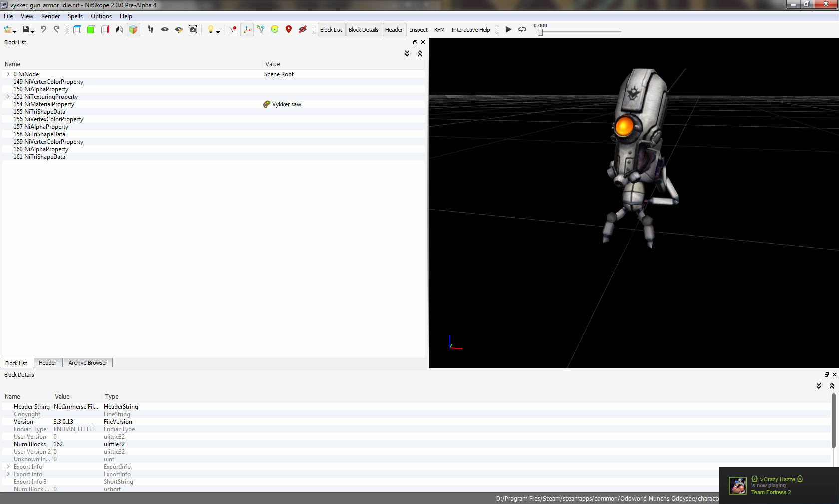Click the undo arrow in toolbar

point(43,30)
